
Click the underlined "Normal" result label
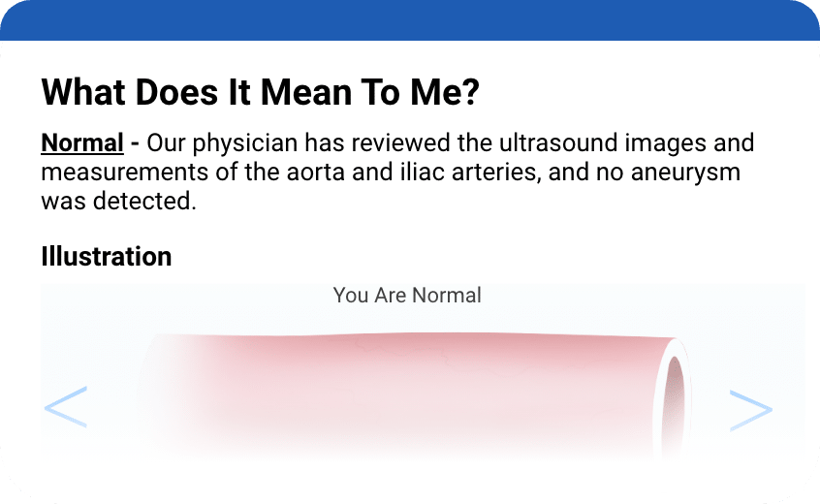[x=82, y=144]
